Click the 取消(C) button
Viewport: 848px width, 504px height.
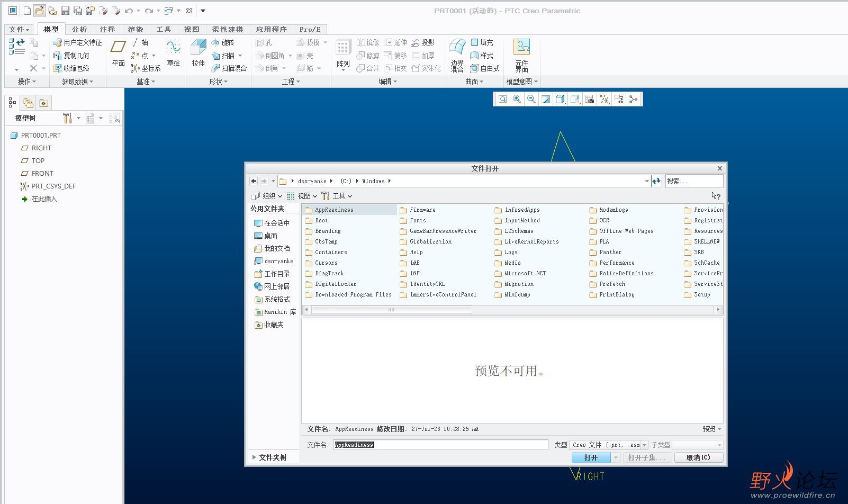coord(699,457)
